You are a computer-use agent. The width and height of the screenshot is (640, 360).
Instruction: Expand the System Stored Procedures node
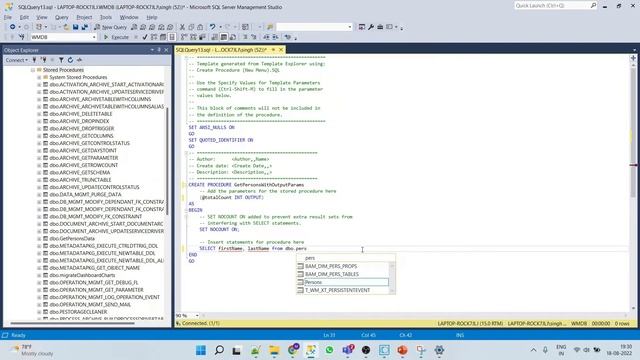click(39, 77)
